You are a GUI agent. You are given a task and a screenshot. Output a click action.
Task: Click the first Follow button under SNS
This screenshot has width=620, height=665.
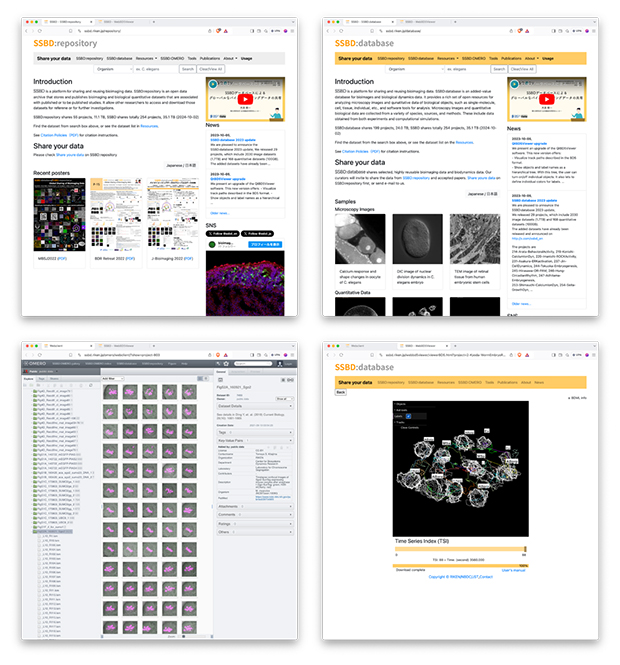pos(223,231)
